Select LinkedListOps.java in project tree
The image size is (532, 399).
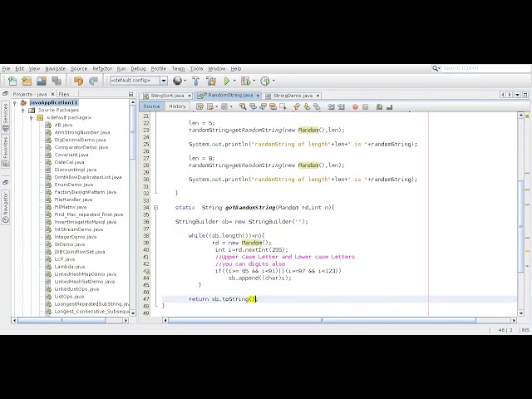coord(76,289)
